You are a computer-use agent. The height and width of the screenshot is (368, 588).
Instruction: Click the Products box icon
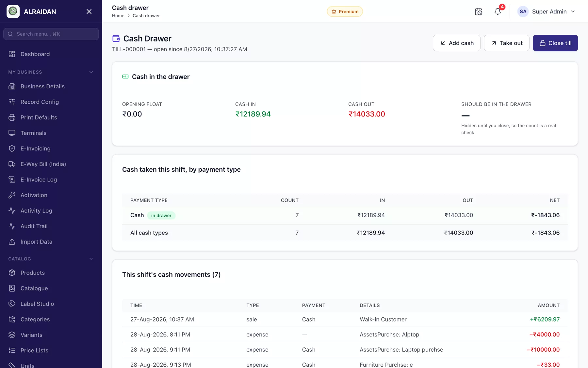click(12, 273)
